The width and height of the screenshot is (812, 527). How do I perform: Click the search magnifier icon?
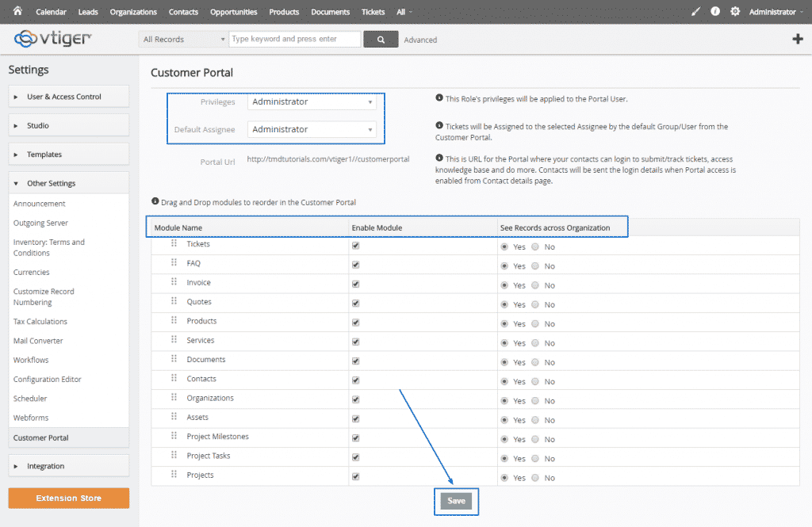(x=380, y=39)
